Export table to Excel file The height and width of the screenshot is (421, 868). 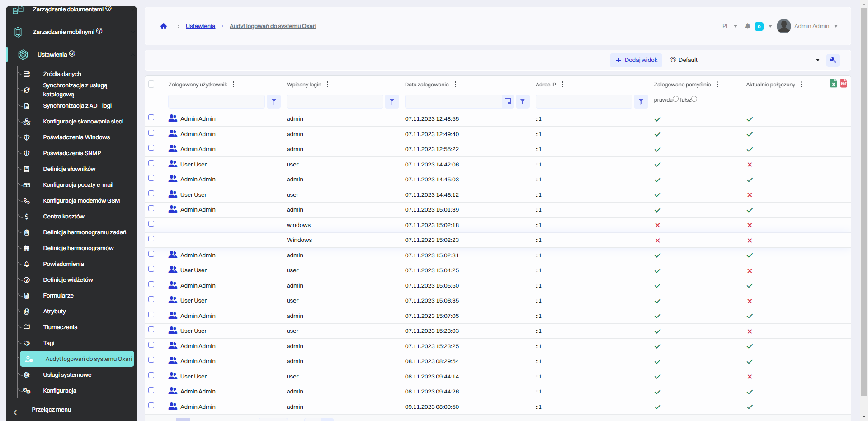point(833,83)
